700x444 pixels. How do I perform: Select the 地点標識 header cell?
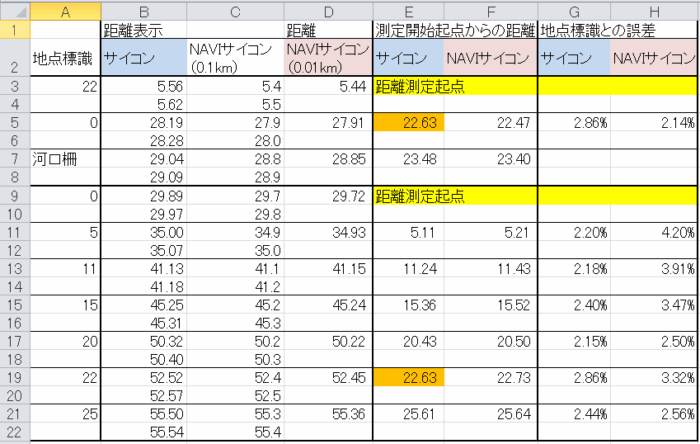65,59
